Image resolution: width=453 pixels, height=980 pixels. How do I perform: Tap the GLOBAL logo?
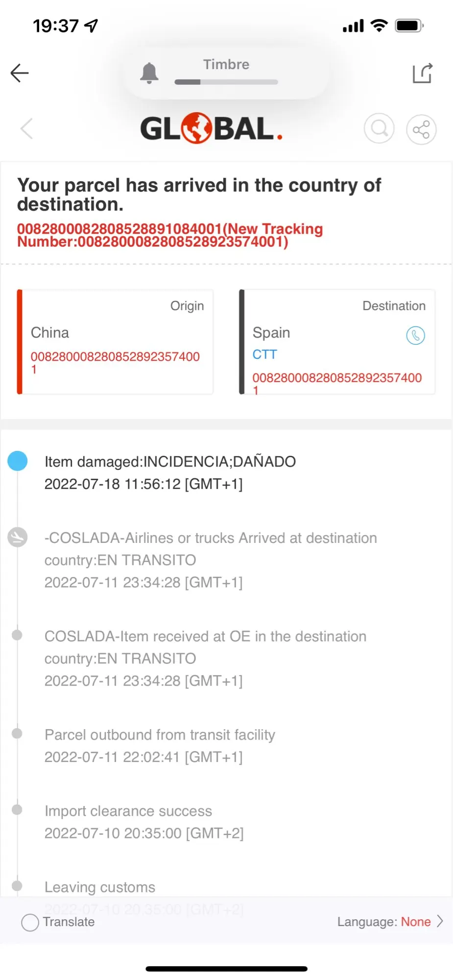coord(212,129)
